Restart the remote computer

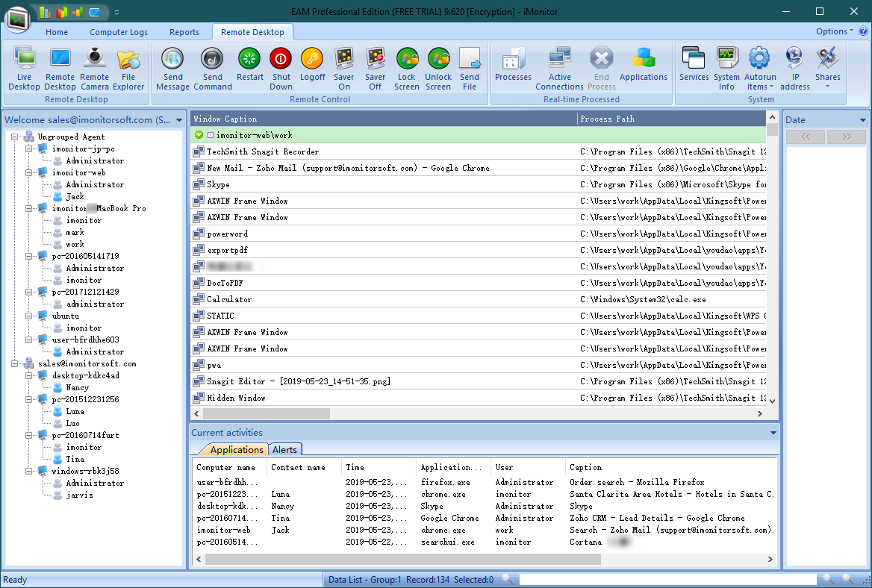[249, 64]
